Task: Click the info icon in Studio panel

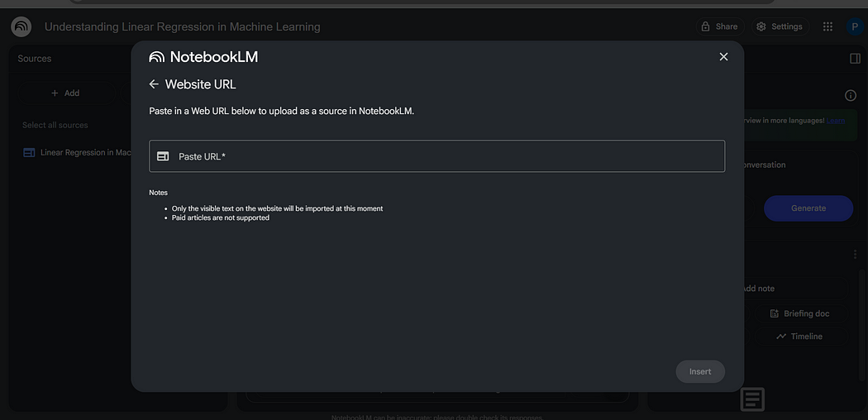Action: 851,95
